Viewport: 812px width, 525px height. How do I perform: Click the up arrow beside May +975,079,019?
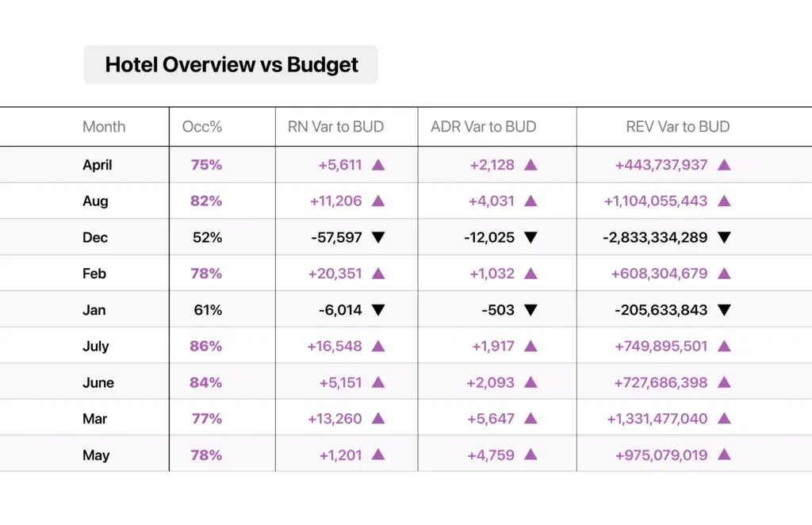tap(725, 454)
